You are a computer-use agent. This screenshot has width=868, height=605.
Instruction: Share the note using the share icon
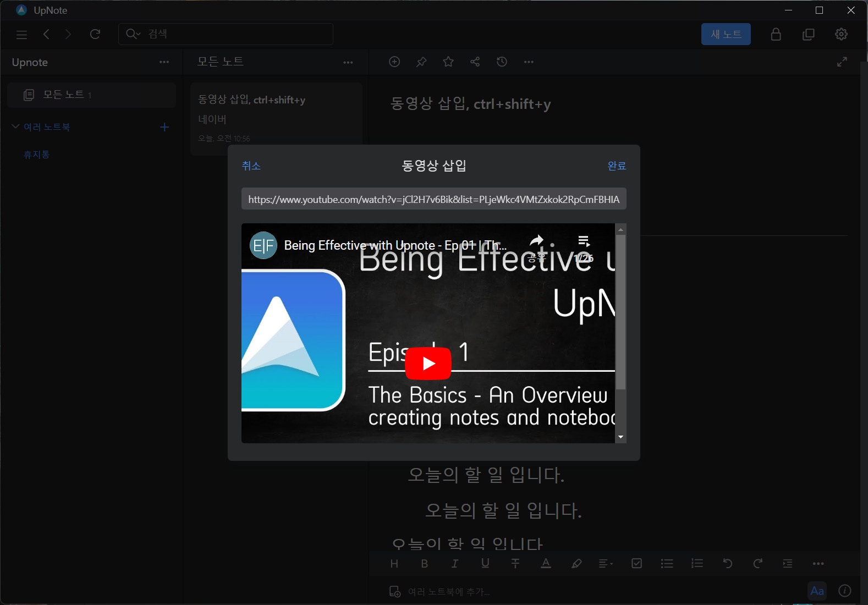pos(475,62)
